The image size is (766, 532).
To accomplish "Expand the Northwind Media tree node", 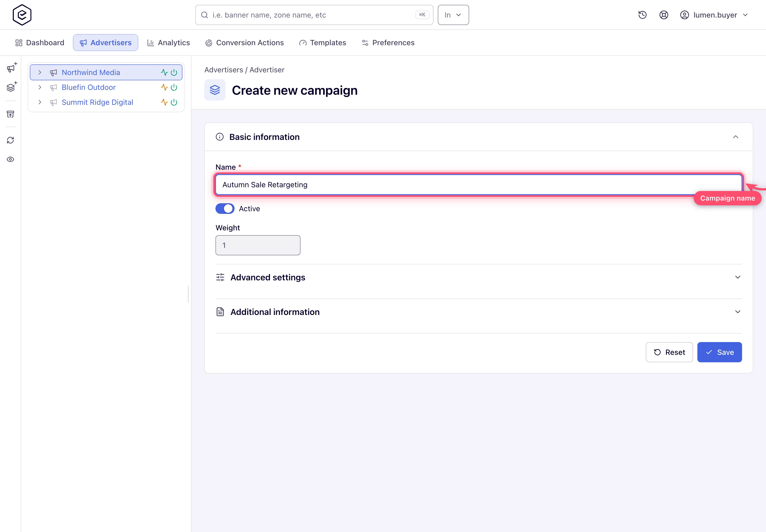I will [40, 72].
